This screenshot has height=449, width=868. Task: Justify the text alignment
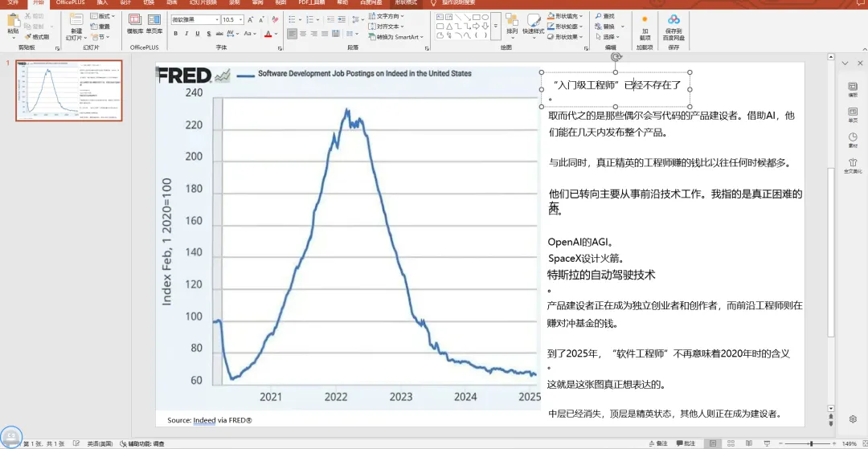click(x=325, y=34)
